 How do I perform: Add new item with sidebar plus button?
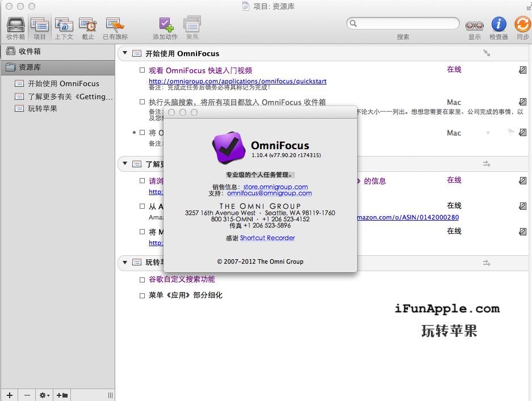pyautogui.click(x=10, y=395)
